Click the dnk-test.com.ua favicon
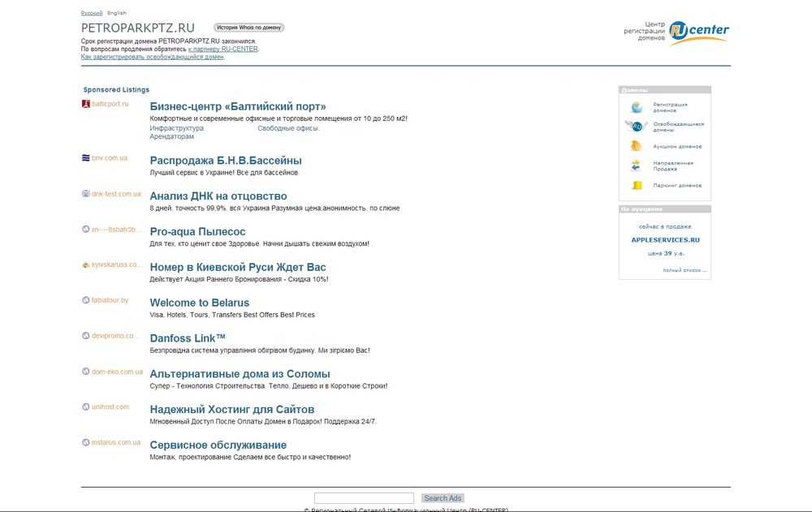 point(86,194)
